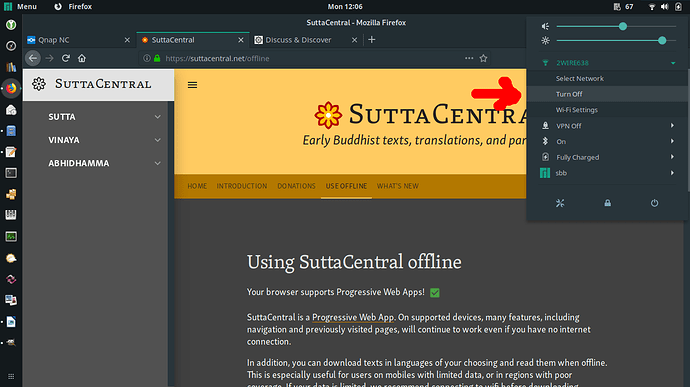Screen dimensions: 690x387
Task: Open the hamburger menu on SuttaCentral page
Action: [192, 85]
